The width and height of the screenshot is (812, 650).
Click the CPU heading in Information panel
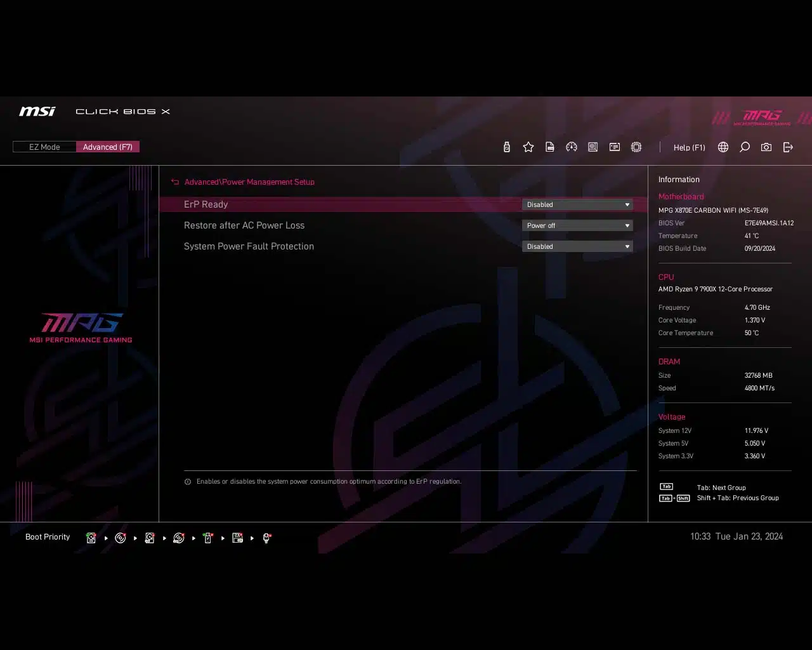tap(666, 277)
